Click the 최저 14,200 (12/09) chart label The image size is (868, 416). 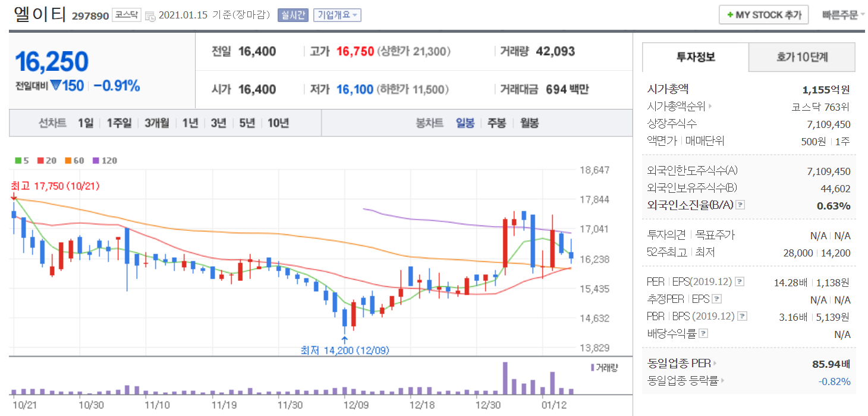click(345, 351)
